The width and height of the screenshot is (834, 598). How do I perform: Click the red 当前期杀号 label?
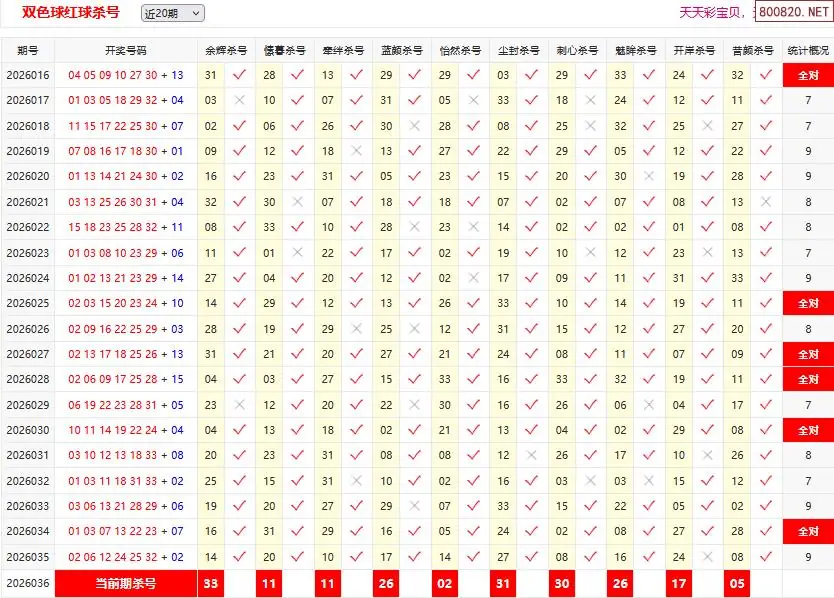tap(126, 584)
